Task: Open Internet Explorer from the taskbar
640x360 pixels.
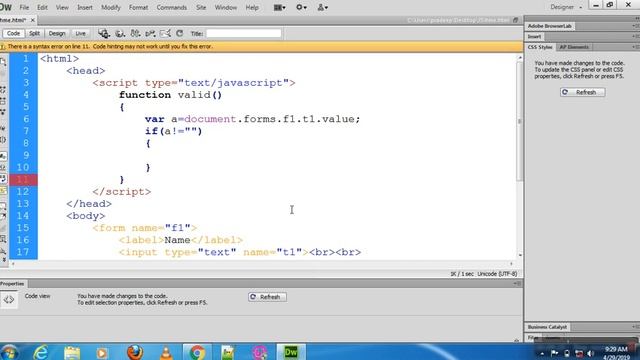Action: [x=41, y=352]
